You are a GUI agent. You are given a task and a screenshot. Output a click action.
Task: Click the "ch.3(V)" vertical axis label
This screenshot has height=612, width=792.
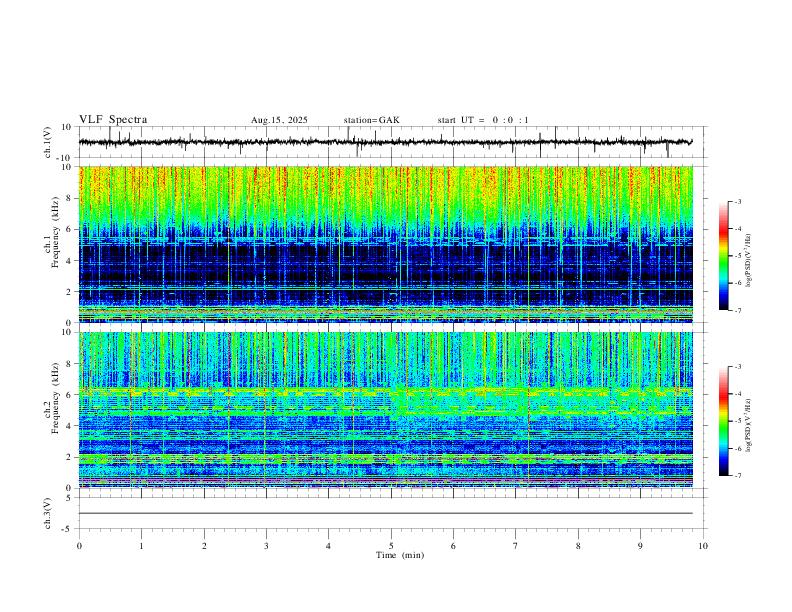48,514
